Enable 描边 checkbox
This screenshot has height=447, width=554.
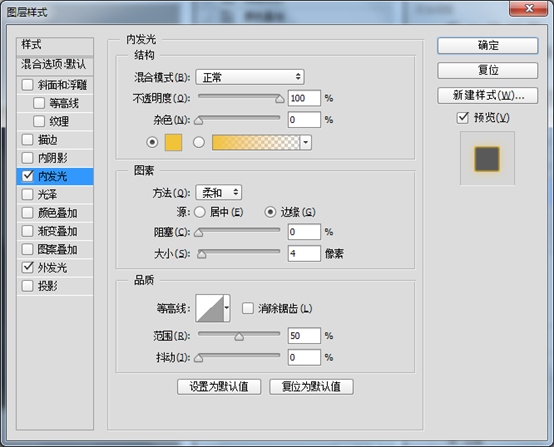coord(27,140)
